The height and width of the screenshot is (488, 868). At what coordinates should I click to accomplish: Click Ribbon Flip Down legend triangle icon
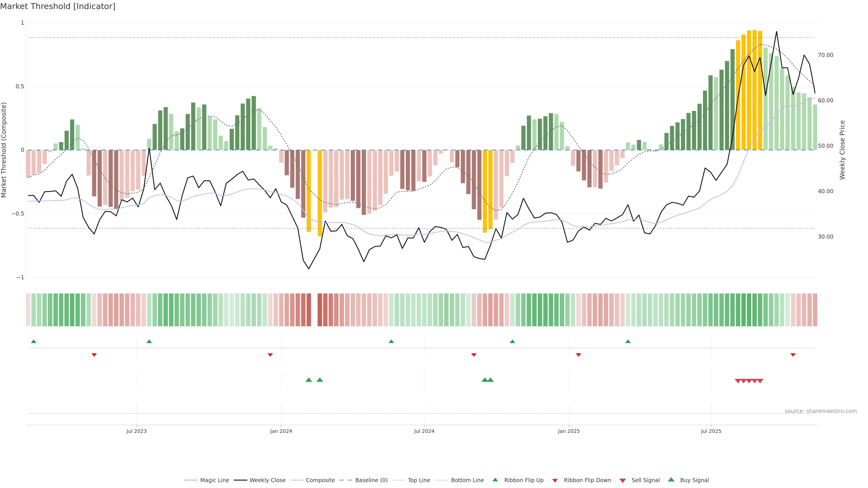tap(555, 480)
